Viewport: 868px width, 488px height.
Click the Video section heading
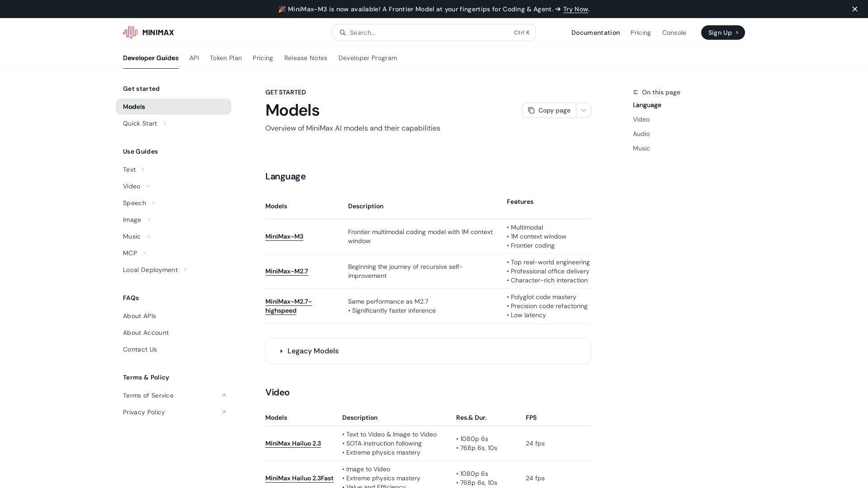[277, 392]
